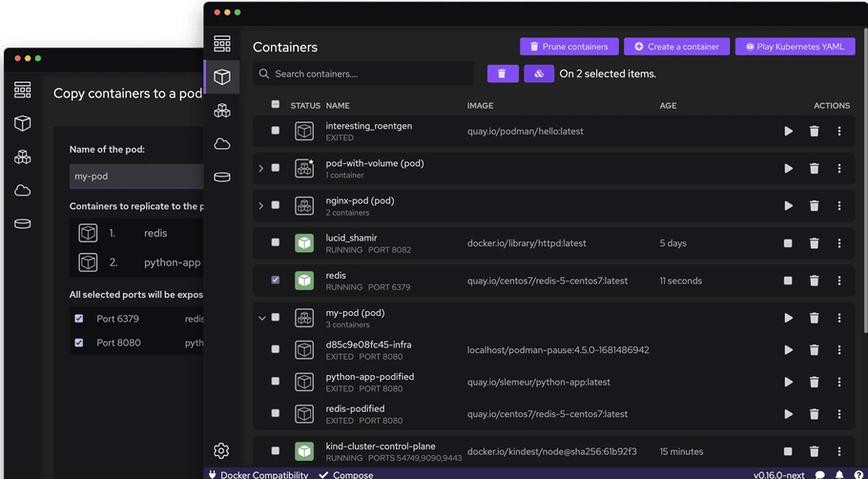The width and height of the screenshot is (868, 479).
Task: Delete selected containers with purple trash button
Action: [x=502, y=73]
